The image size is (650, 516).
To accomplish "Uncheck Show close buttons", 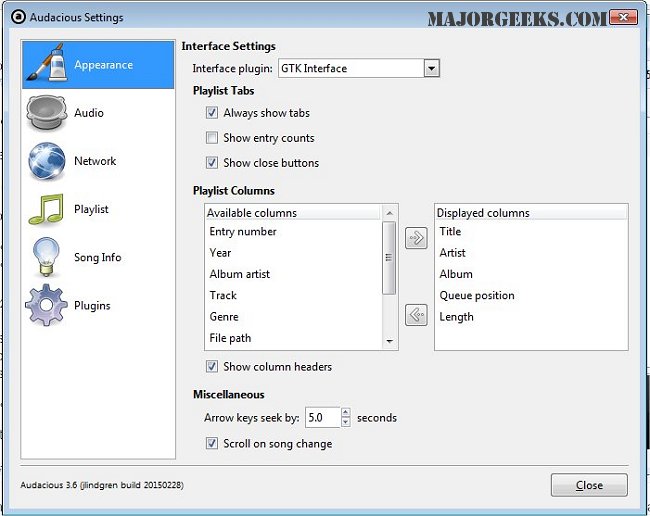I will point(212,162).
